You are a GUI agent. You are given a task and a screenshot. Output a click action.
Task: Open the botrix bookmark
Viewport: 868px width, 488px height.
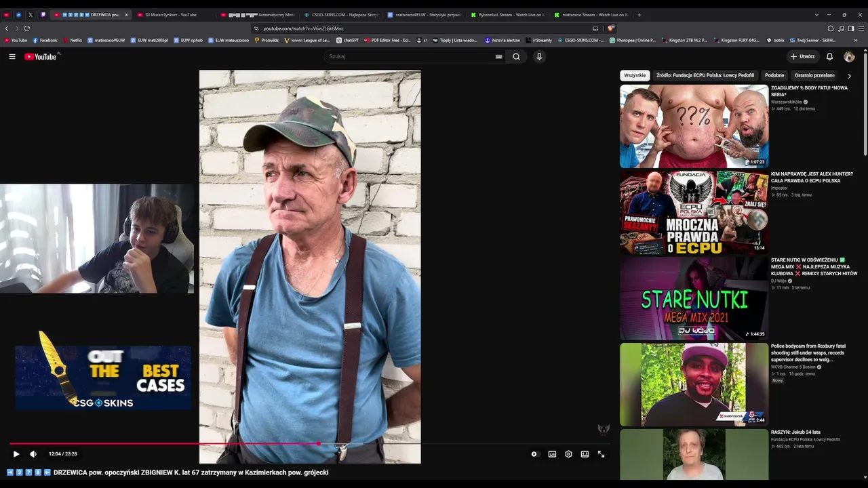tap(775, 40)
